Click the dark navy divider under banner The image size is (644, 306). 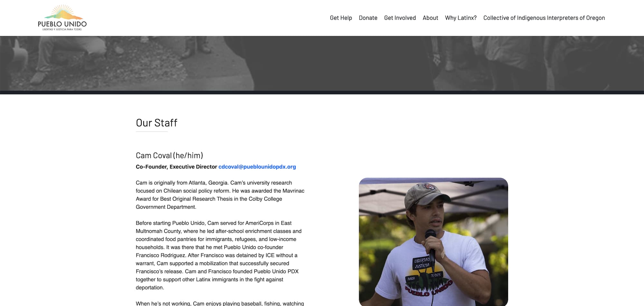tap(322, 93)
